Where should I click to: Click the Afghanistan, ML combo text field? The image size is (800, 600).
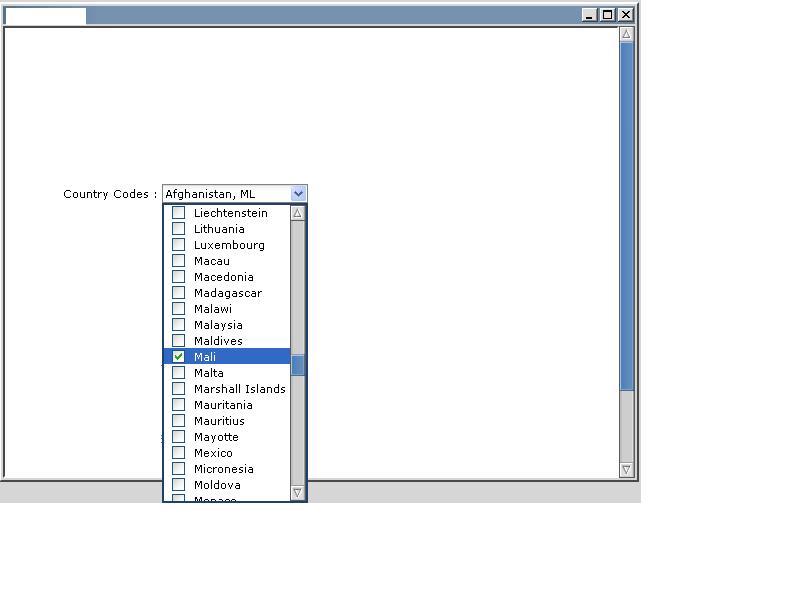coord(226,194)
